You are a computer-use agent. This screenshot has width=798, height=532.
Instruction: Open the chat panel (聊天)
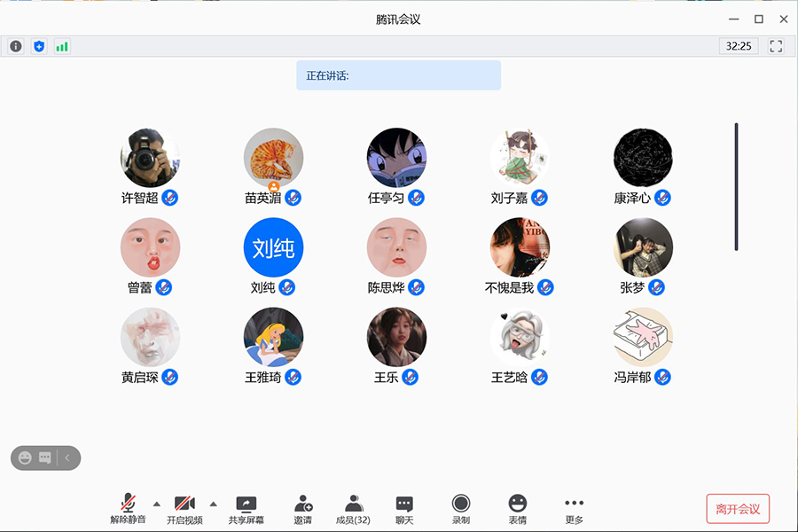[x=404, y=509]
